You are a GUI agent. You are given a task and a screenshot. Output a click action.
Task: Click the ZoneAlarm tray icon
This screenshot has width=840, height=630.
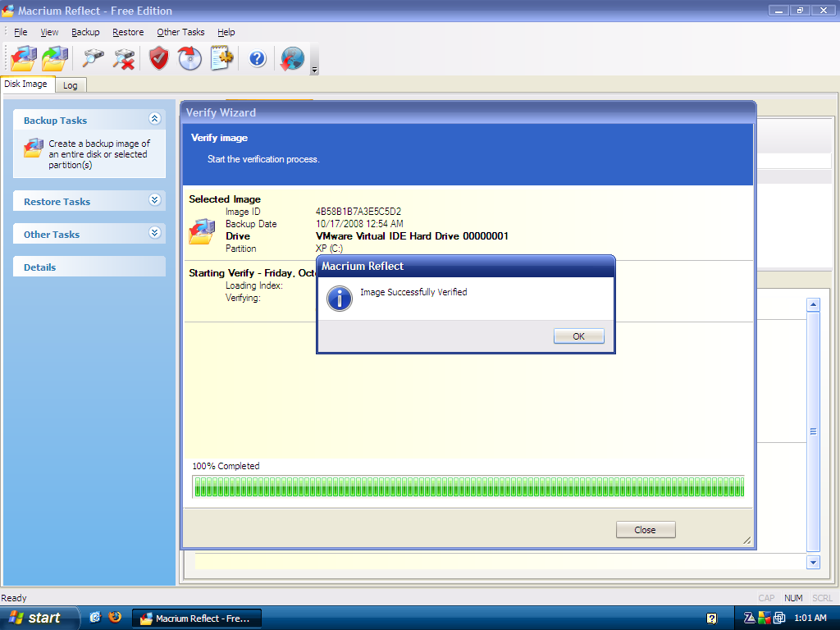point(749,618)
